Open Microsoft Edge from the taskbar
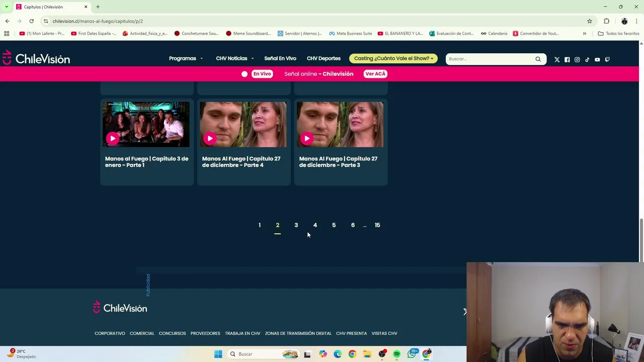The width and height of the screenshot is (644, 362). point(338,354)
